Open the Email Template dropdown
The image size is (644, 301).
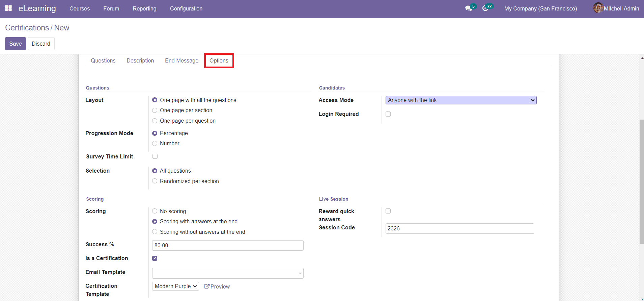[228, 273]
